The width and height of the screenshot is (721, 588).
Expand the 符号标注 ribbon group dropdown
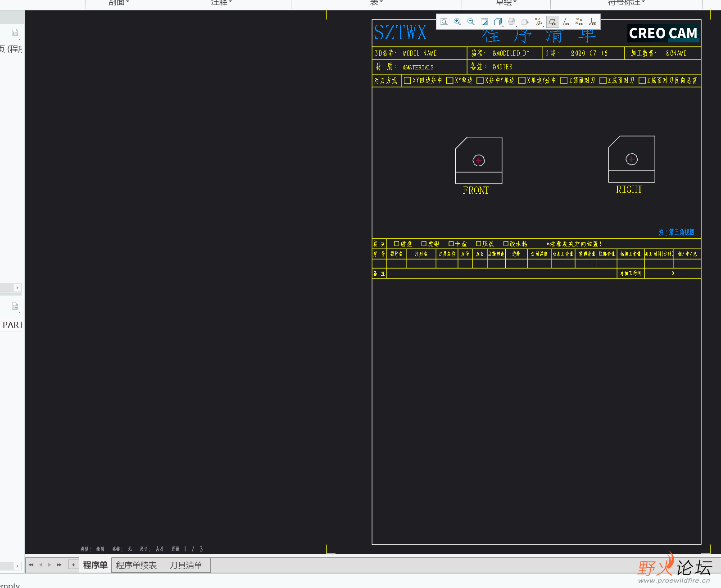(626, 3)
